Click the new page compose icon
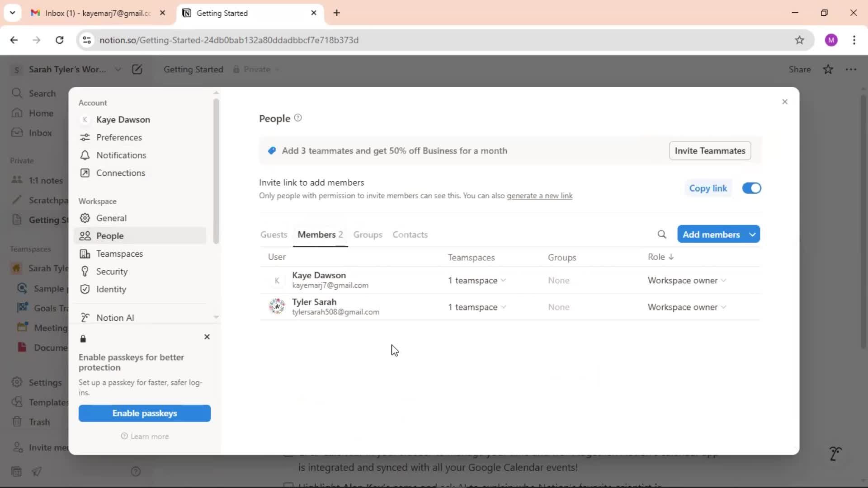This screenshot has width=868, height=488. coord(137,69)
